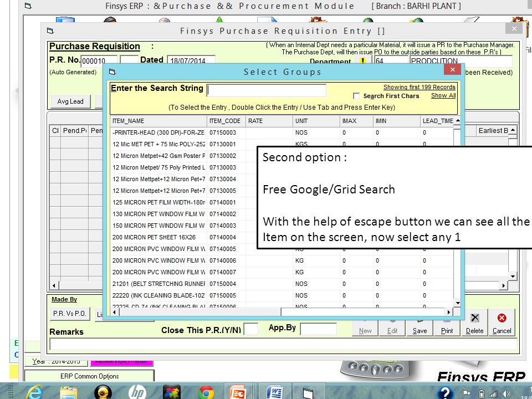Open Internet Explorer from the taskbar
The image size is (532, 399).
pyautogui.click(x=34, y=392)
